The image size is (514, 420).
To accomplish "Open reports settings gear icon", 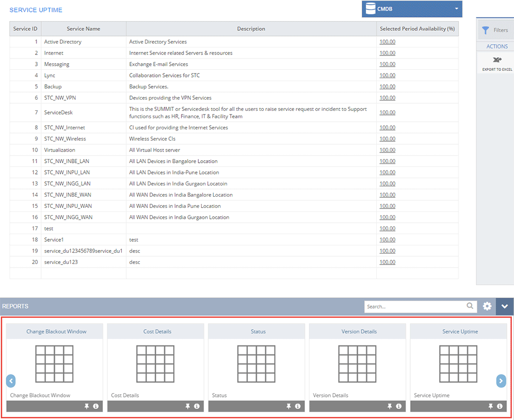I will coord(487,307).
